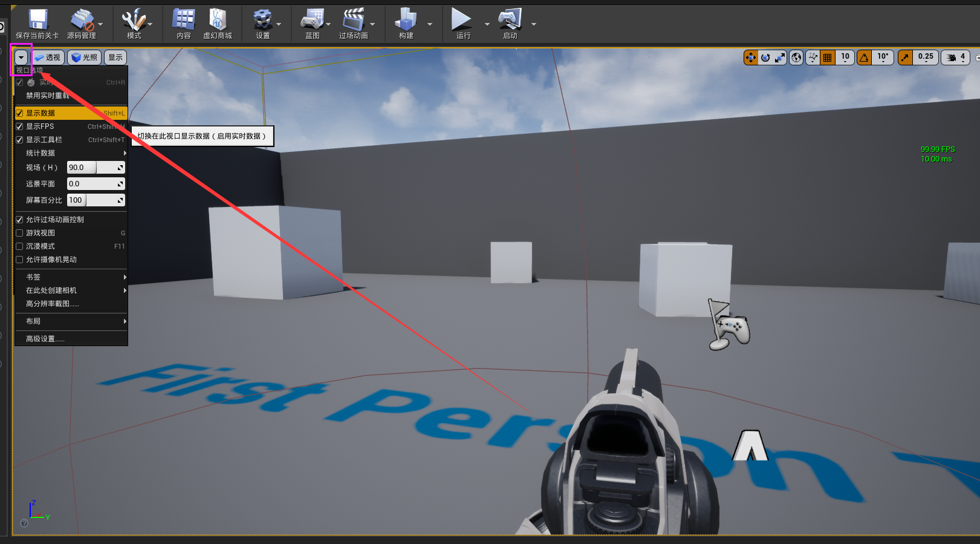
Task: Click the Settings (设置) gear icon
Action: pos(262,20)
